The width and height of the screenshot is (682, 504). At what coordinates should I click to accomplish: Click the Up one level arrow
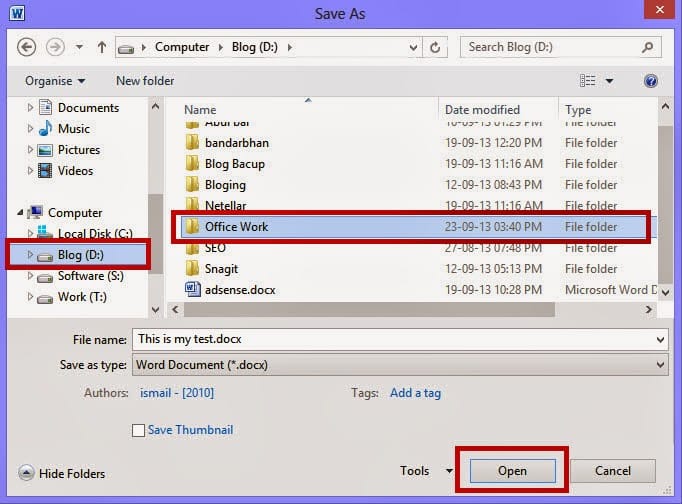pyautogui.click(x=101, y=47)
